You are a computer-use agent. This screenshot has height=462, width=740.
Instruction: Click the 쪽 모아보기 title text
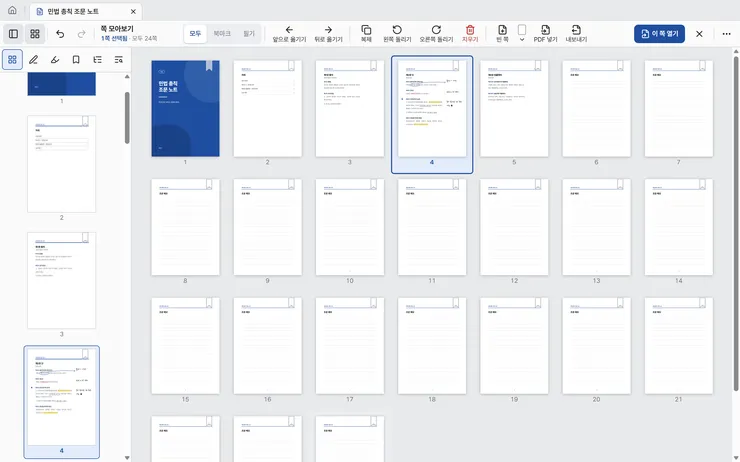(x=117, y=29)
